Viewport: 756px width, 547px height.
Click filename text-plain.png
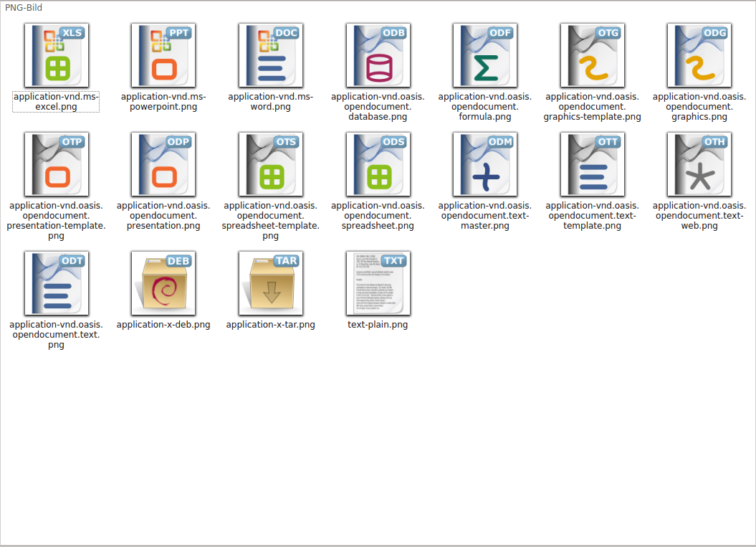(378, 325)
